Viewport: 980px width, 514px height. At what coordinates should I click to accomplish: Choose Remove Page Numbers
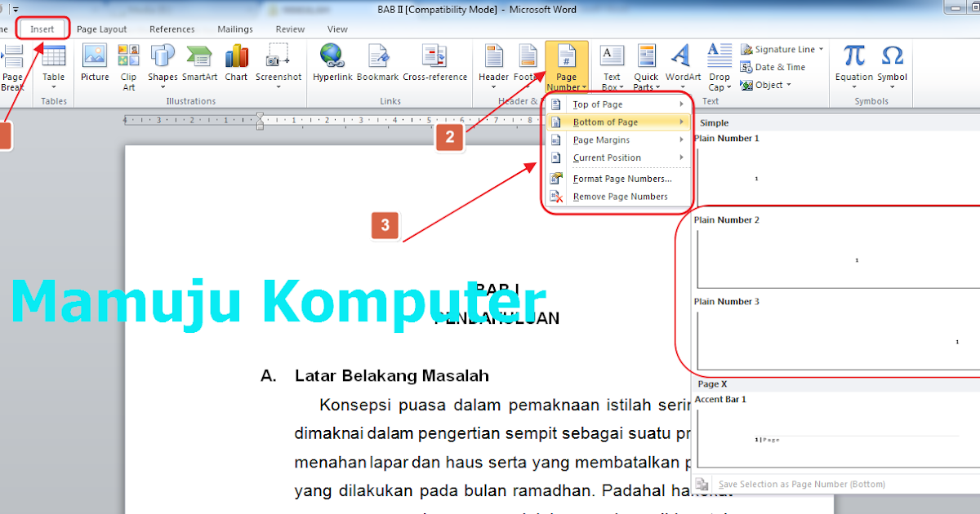[x=619, y=197]
